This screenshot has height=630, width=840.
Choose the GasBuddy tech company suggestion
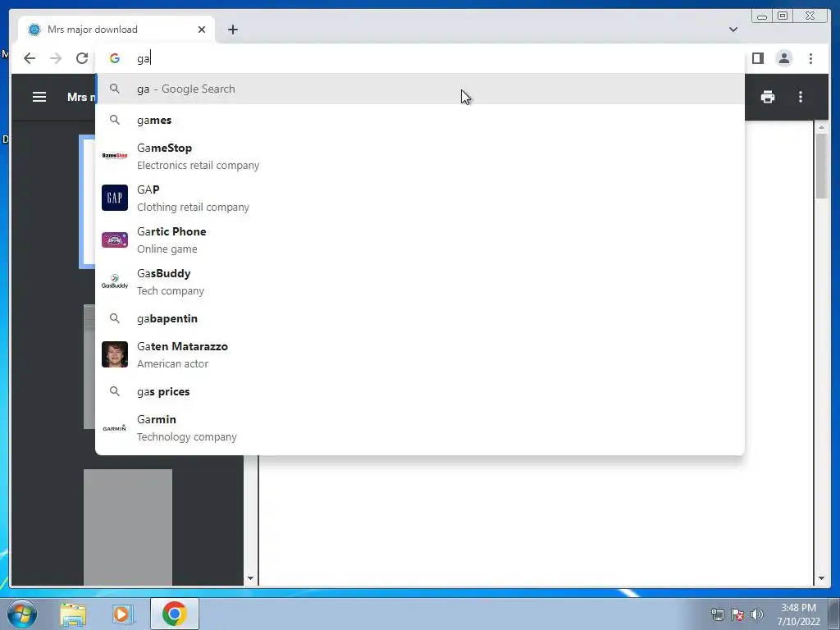click(420, 281)
